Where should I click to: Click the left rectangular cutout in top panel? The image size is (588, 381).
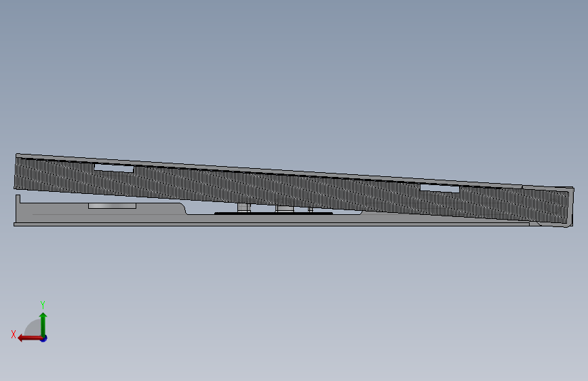(114, 168)
